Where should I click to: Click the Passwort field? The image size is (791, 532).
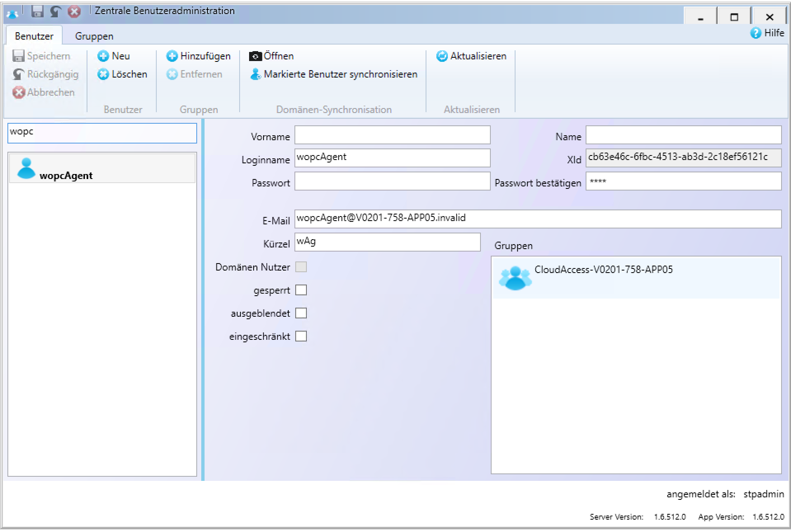[x=392, y=181]
